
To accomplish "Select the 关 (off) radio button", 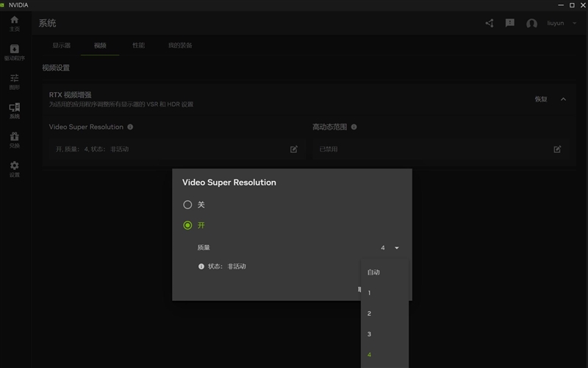I will pyautogui.click(x=187, y=205).
